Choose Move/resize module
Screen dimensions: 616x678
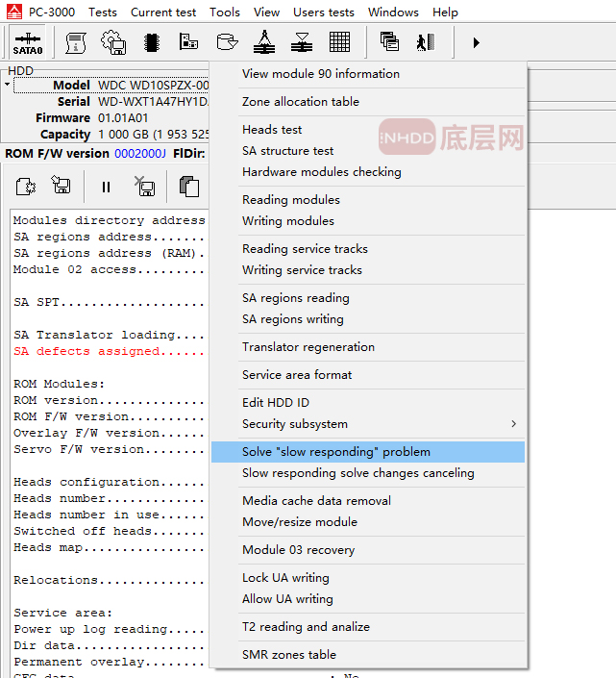pos(368,522)
